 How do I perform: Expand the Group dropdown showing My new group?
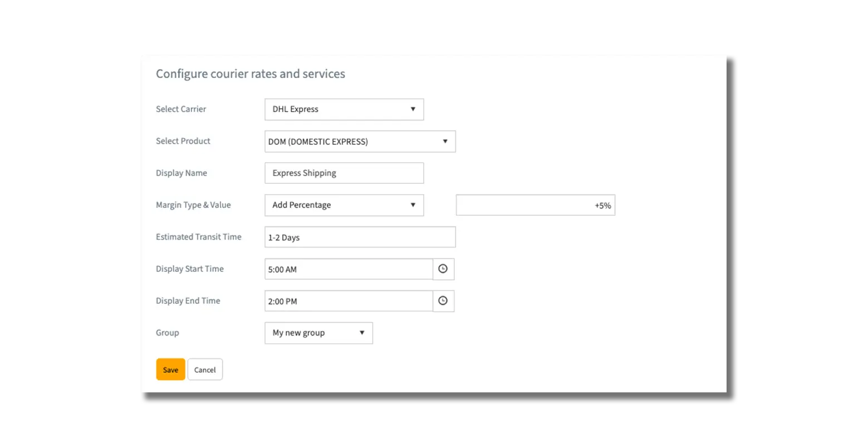pyautogui.click(x=318, y=333)
